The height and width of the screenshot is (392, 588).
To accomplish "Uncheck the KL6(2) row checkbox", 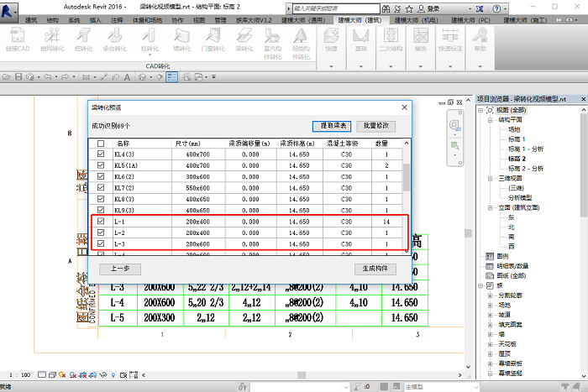I will click(x=101, y=176).
